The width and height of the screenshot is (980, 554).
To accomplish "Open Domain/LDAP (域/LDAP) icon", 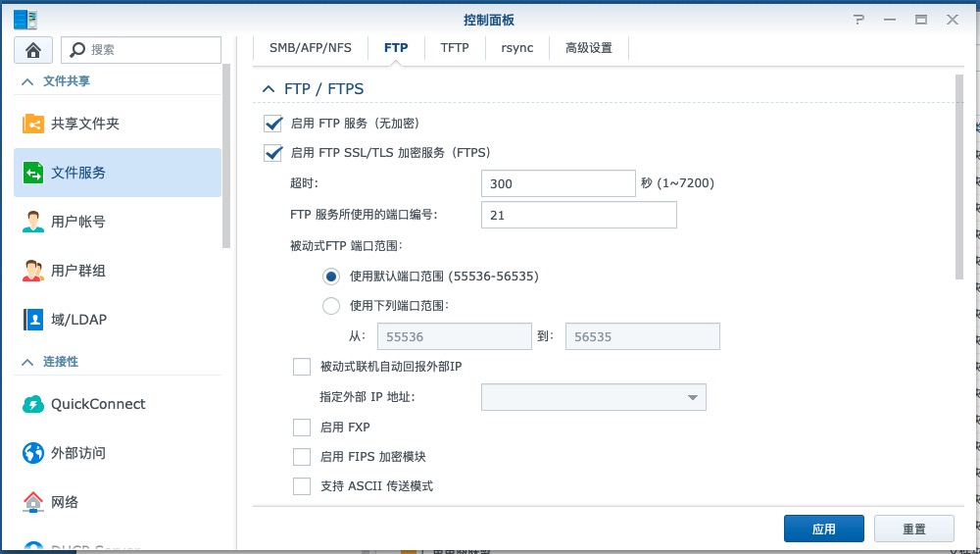I will [33, 320].
